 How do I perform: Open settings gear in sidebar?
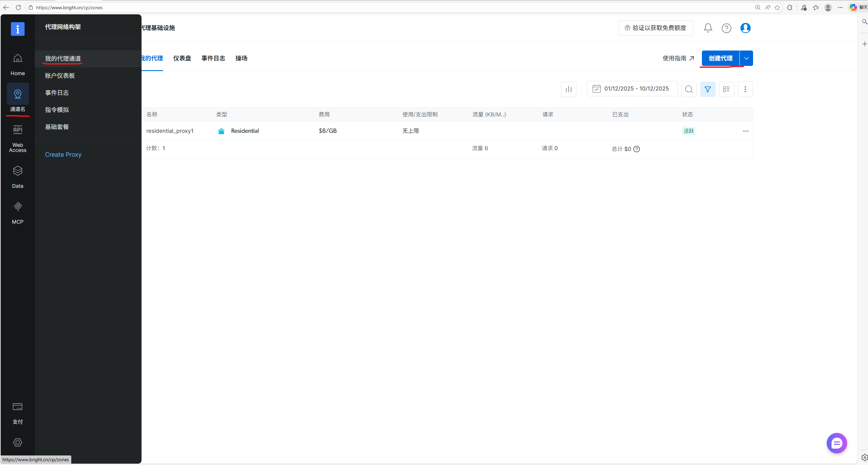(17, 442)
